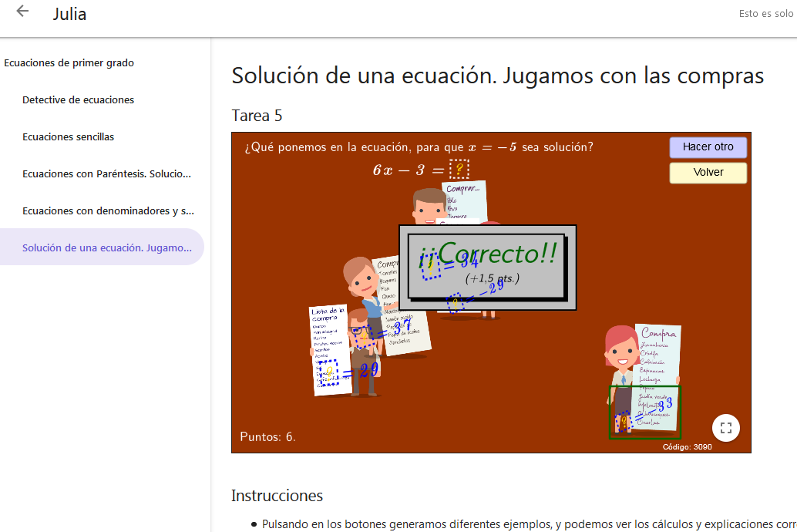Click the Código: 3090 text
The width and height of the screenshot is (797, 532).
click(x=688, y=446)
